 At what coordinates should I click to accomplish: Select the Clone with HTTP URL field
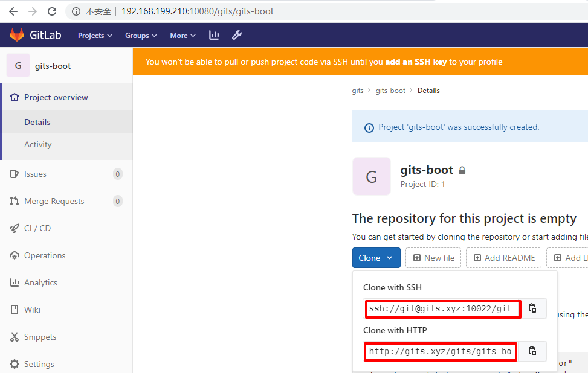[x=441, y=352]
